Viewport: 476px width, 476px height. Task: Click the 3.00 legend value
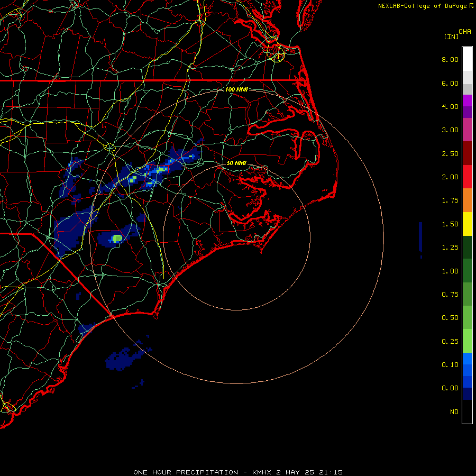450,130
